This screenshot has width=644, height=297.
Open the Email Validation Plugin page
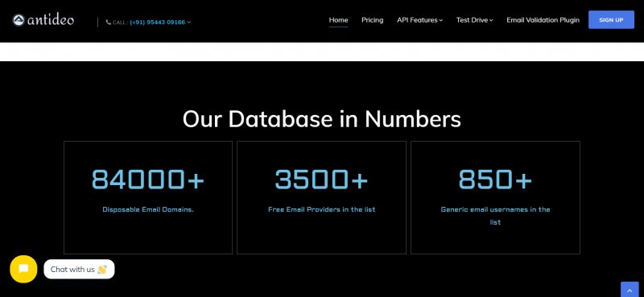coord(543,19)
